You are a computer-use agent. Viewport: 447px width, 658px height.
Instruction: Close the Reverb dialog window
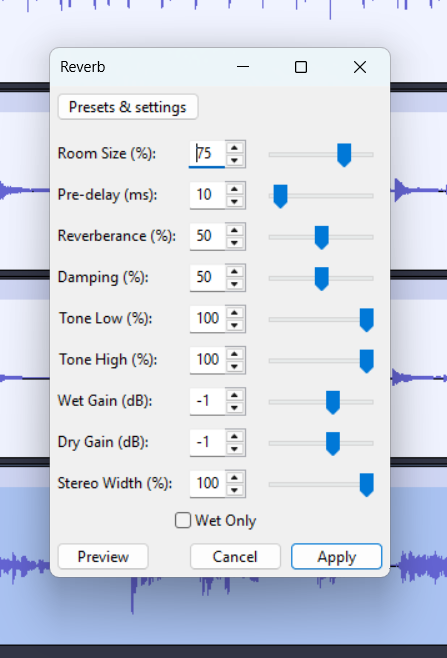click(x=360, y=67)
